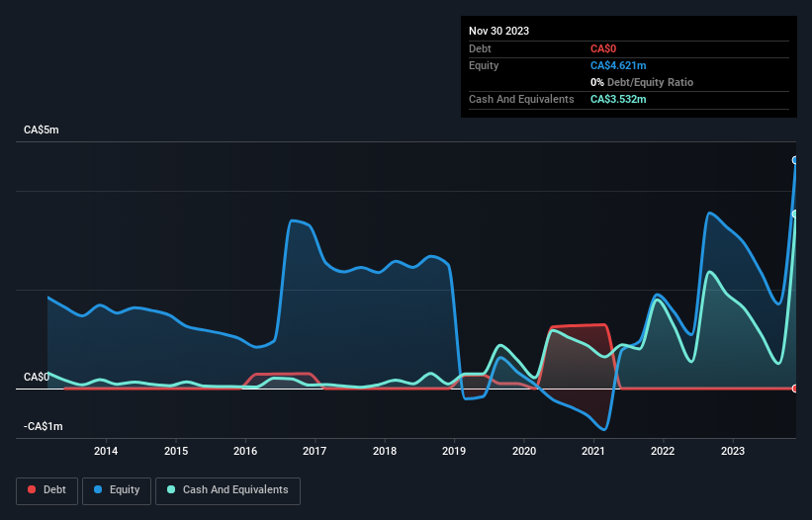Click the 2015 x-axis label
Screen dimensions: 812x520
tap(176, 451)
